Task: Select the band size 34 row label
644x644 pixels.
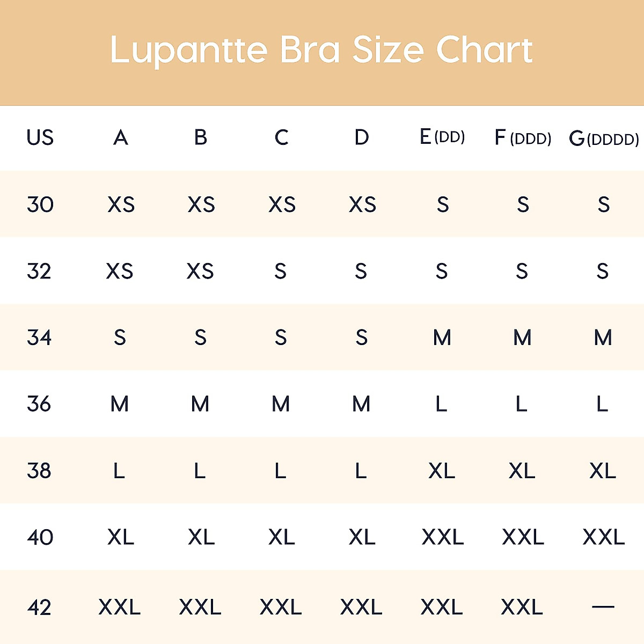Action: click(39, 338)
